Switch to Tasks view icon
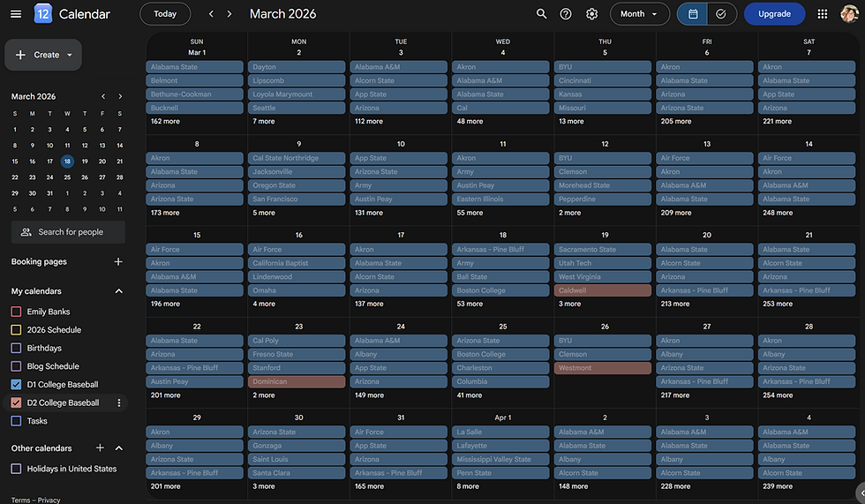Screen dimensions: 865x504 tap(722, 14)
